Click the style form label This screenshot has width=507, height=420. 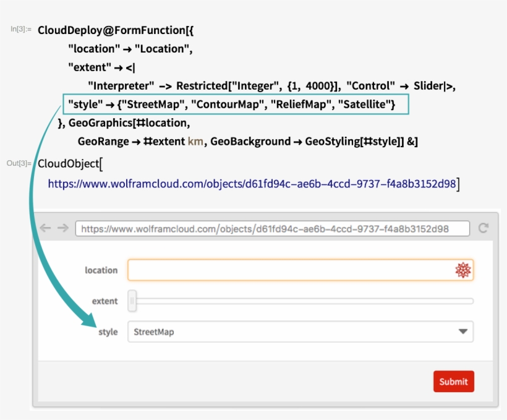(x=108, y=332)
